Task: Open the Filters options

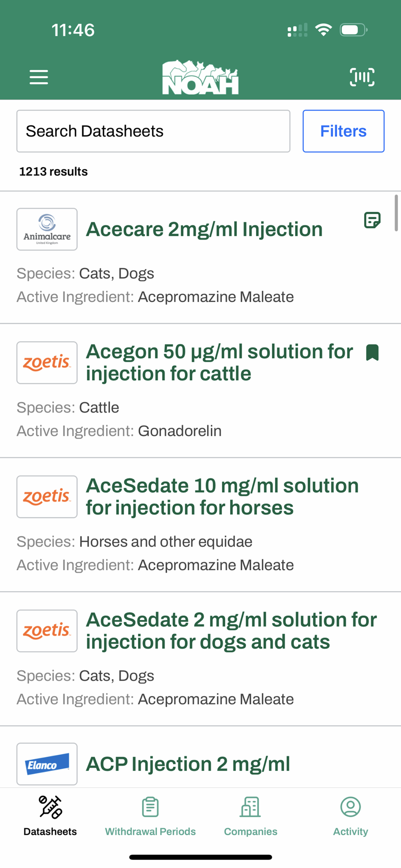Action: coord(343,131)
